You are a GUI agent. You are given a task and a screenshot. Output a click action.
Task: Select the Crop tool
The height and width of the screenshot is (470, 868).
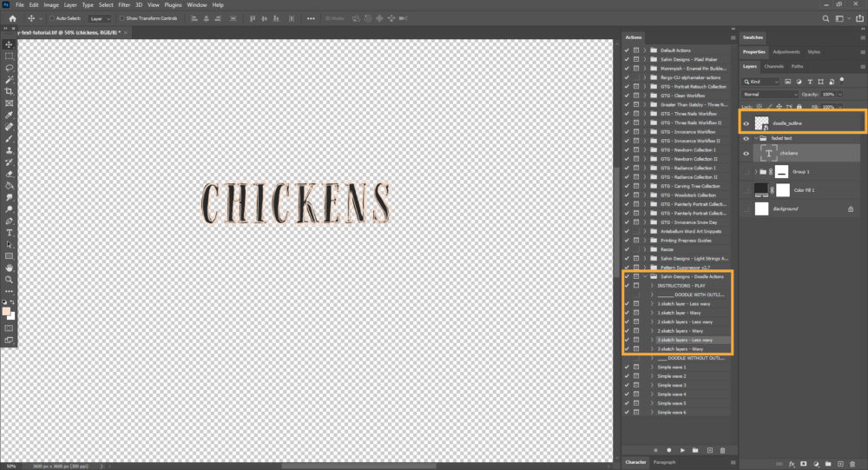pos(9,91)
